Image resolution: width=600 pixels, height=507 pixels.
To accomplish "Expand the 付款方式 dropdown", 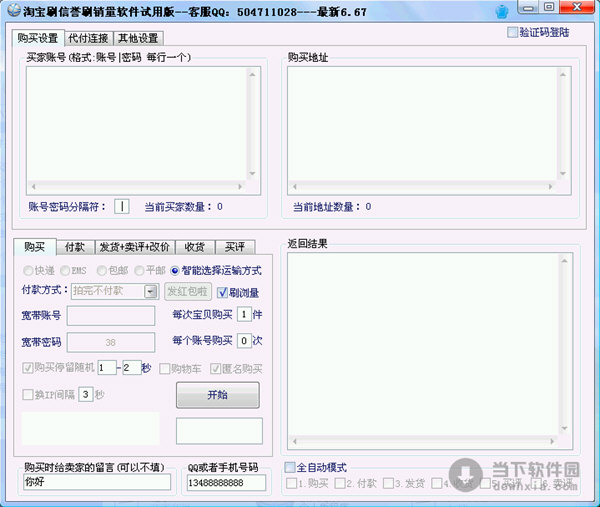I will (151, 291).
